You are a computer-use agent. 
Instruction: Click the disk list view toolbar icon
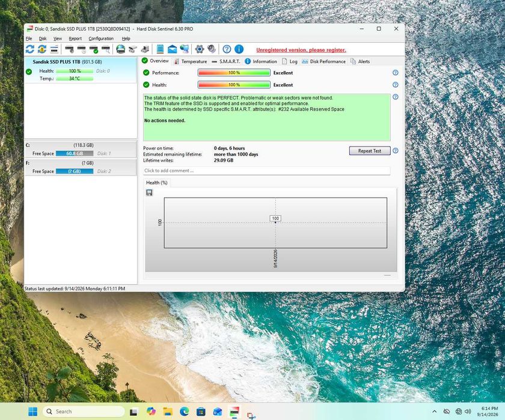54,49
